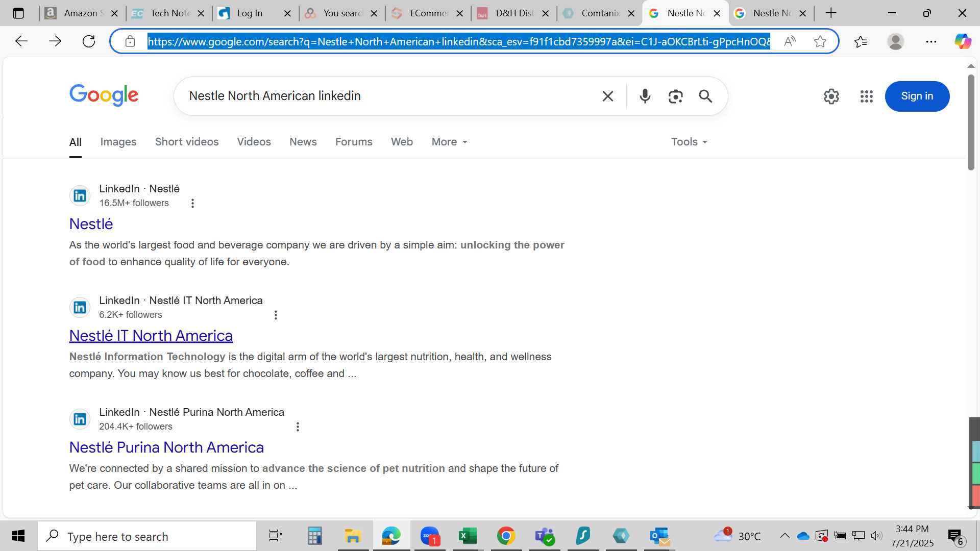This screenshot has width=980, height=551.
Task: Open Microsoft Edge from the taskbar
Action: click(x=391, y=536)
